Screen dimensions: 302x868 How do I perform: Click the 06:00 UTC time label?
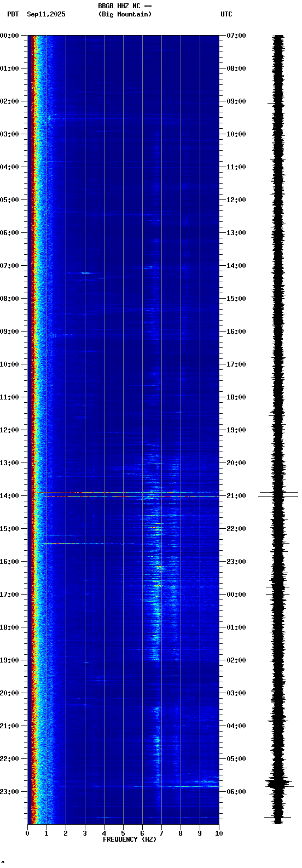[x=236, y=792]
